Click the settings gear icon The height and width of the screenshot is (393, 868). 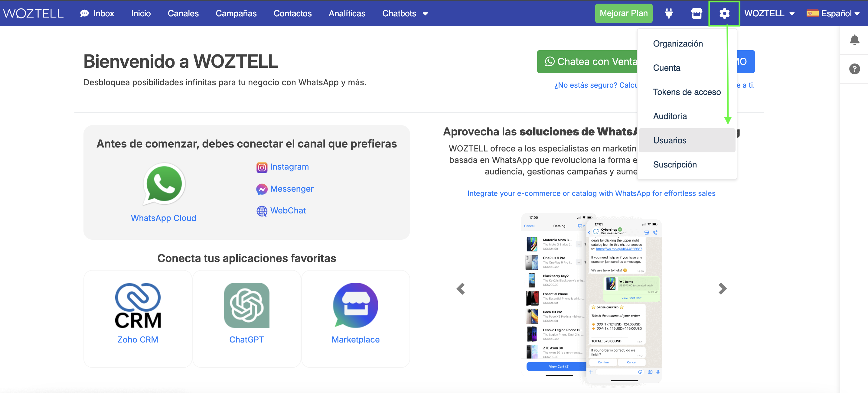[724, 14]
